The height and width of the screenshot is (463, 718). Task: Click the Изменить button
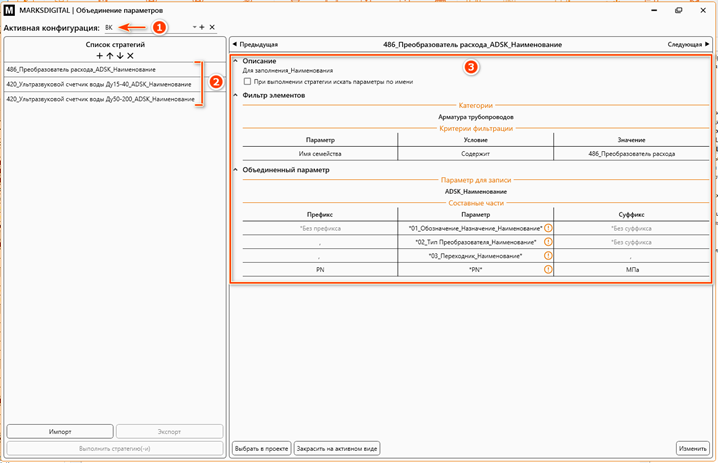click(x=692, y=448)
